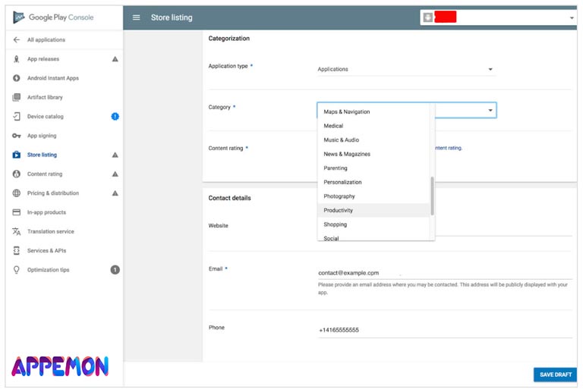583x392 pixels.
Task: Click the Artifact library icon
Action: coord(17,97)
